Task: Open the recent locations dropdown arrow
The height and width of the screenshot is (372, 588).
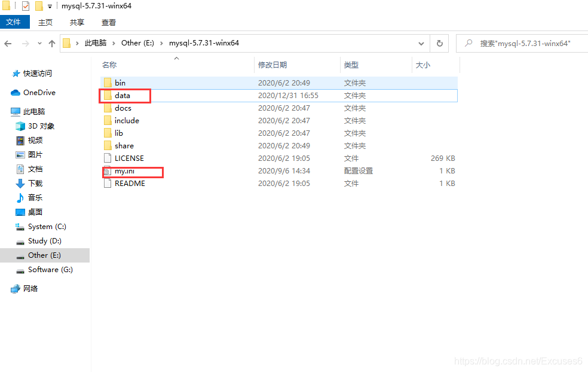Action: [x=40, y=44]
